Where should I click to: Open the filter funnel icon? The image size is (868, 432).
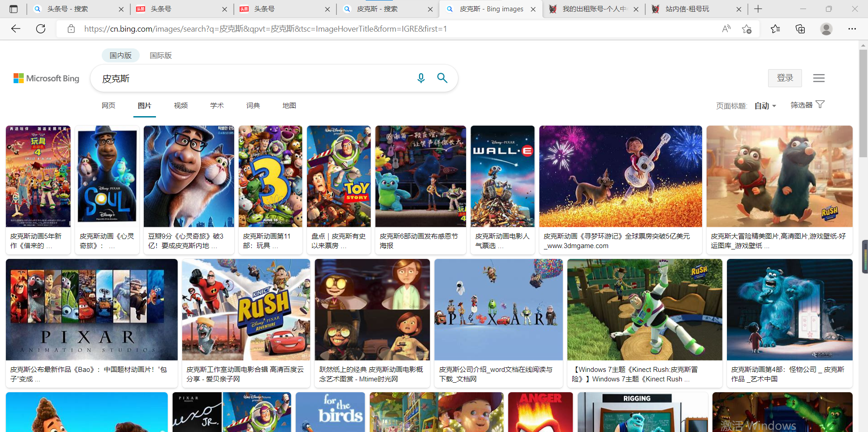click(x=820, y=104)
